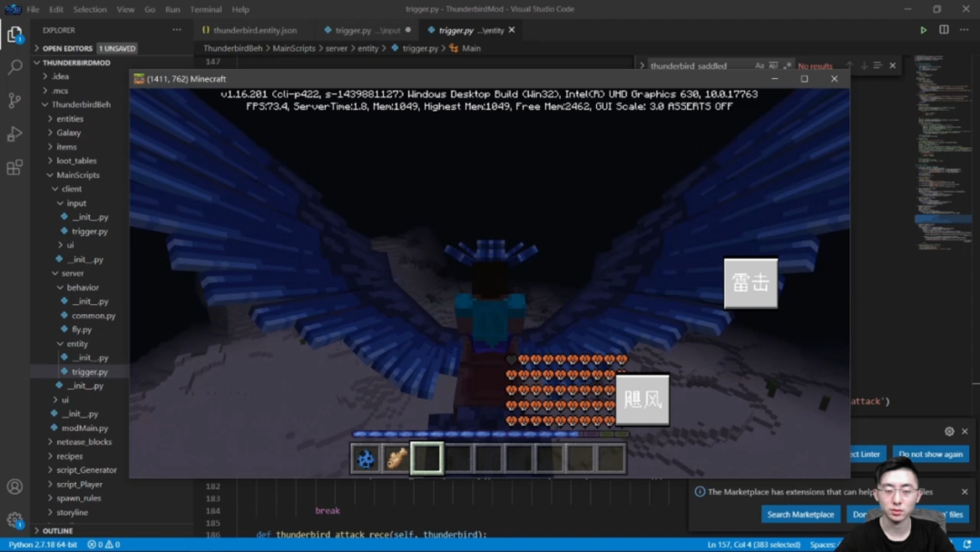Open the notification settings gear icon
Image resolution: width=980 pixels, height=552 pixels.
coord(949,431)
